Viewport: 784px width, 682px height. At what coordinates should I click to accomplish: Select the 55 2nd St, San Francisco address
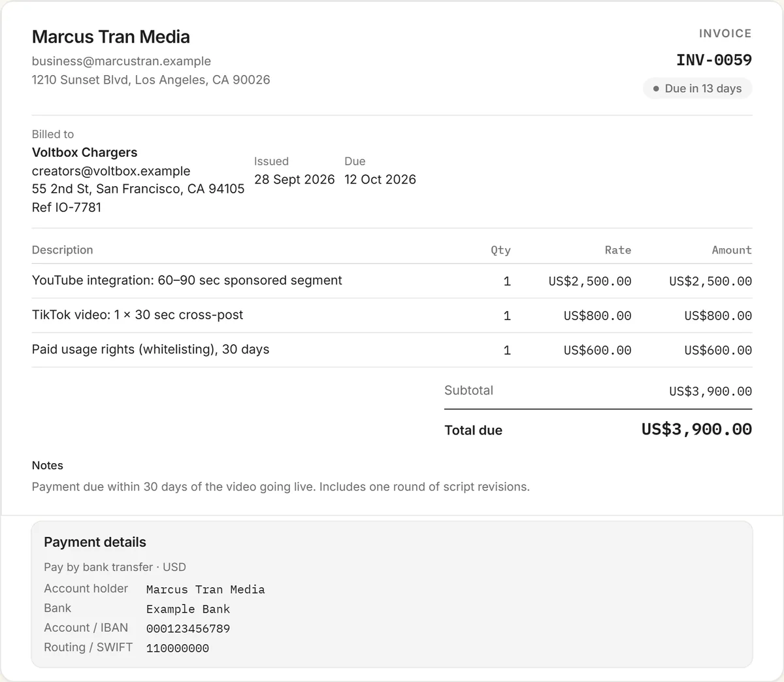coord(139,189)
